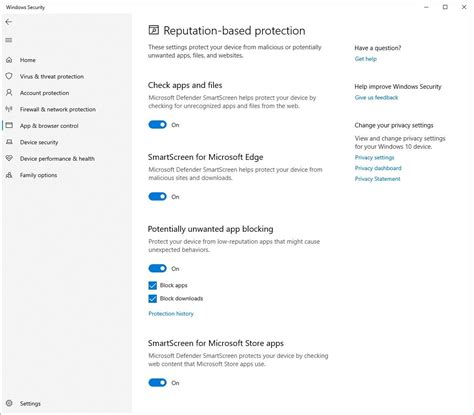Open Firewall & network protection
Screen dimensions: 474x415
click(58, 109)
